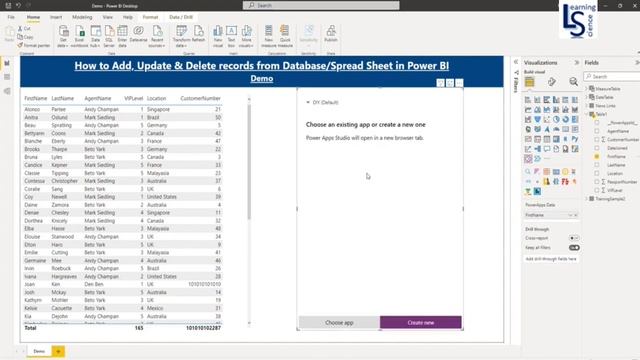Screen dimensions: 640x360
Task: Collapse the Visualizations pane
Action: 577,62
